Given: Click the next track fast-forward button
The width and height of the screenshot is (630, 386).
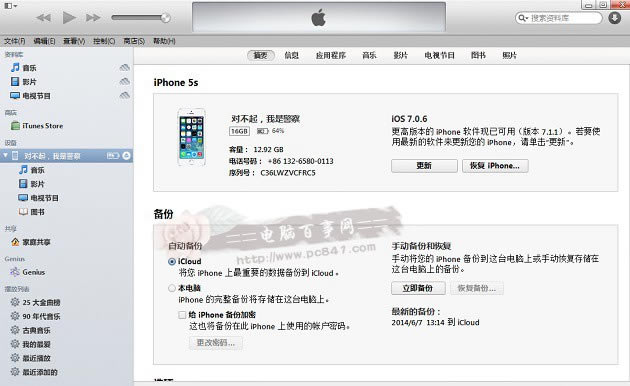Looking at the screenshot, I should pos(93,18).
